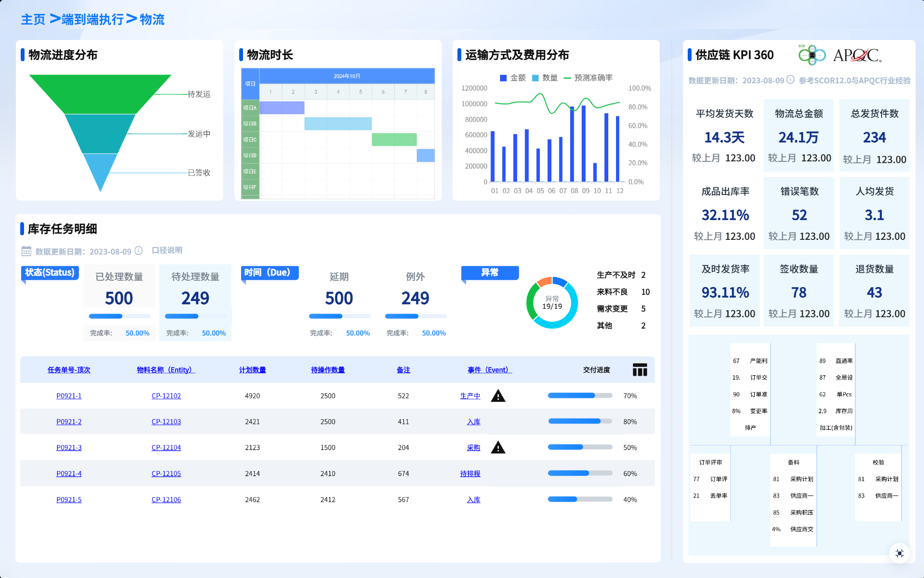This screenshot has width=924, height=578.
Task: Click info icon beside inventory update date
Action: pyautogui.click(x=139, y=250)
